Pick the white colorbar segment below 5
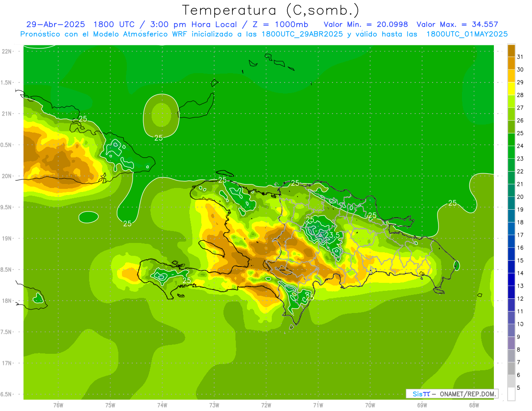This screenshot has height=411, width=532. pos(511,394)
